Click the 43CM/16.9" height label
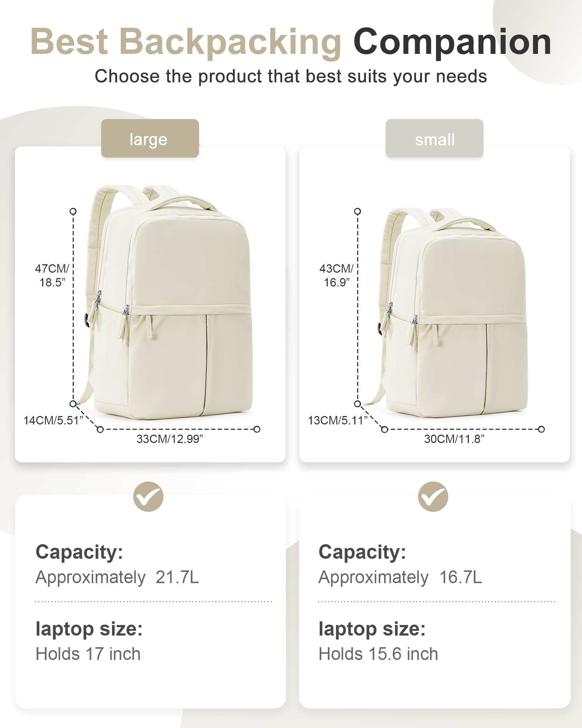 [336, 275]
